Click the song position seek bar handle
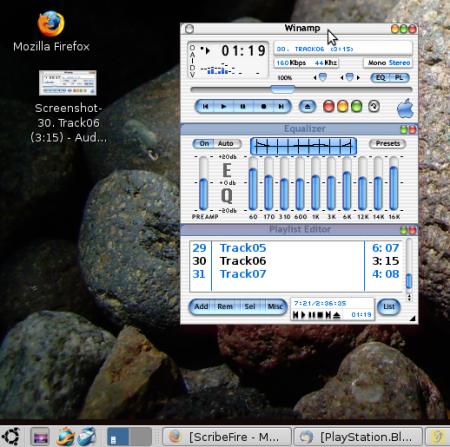 [x=283, y=89]
